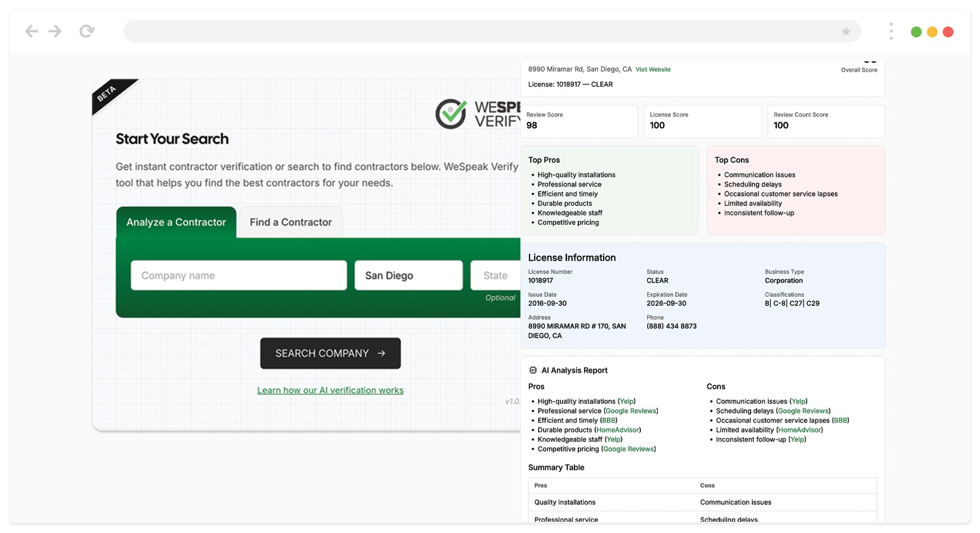Reload the current page
Image resolution: width=980 pixels, height=533 pixels.
[87, 31]
